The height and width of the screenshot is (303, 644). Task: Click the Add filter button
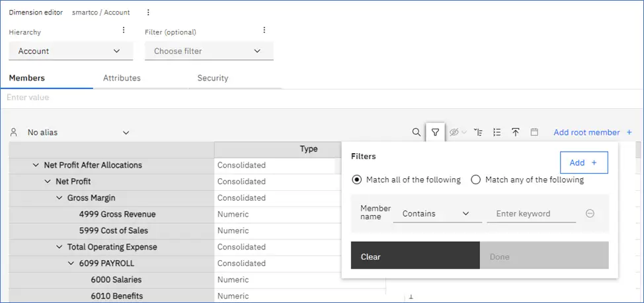(584, 163)
